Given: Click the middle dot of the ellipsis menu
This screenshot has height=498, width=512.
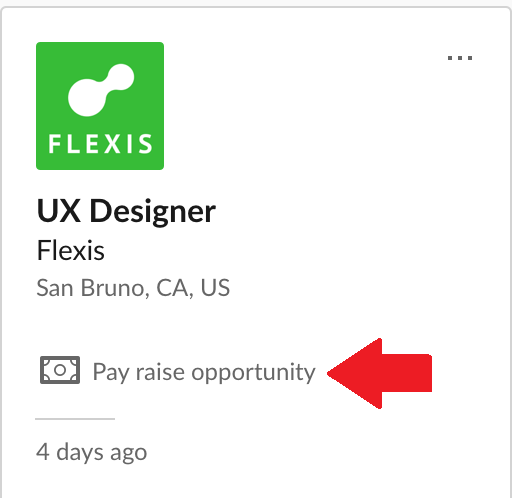Looking at the screenshot, I should pyautogui.click(x=460, y=58).
